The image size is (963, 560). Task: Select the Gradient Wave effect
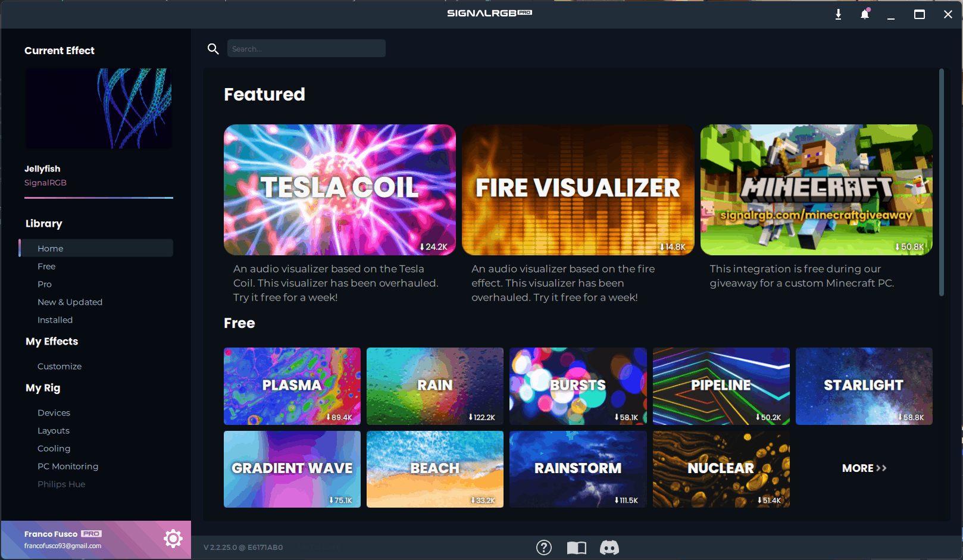tap(292, 469)
